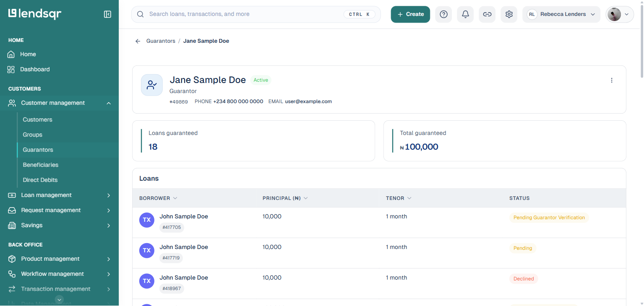This screenshot has width=644, height=306.
Task: Click the Declined status badge
Action: 524,279
